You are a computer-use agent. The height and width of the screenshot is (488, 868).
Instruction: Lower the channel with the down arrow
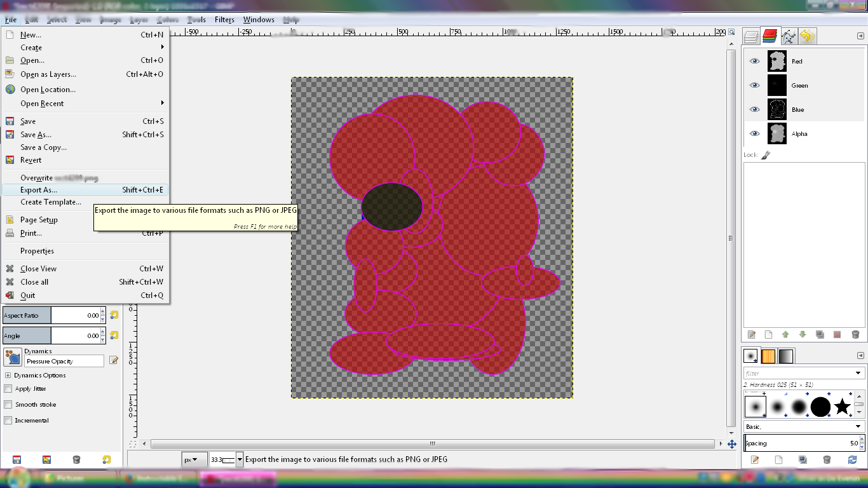point(803,334)
